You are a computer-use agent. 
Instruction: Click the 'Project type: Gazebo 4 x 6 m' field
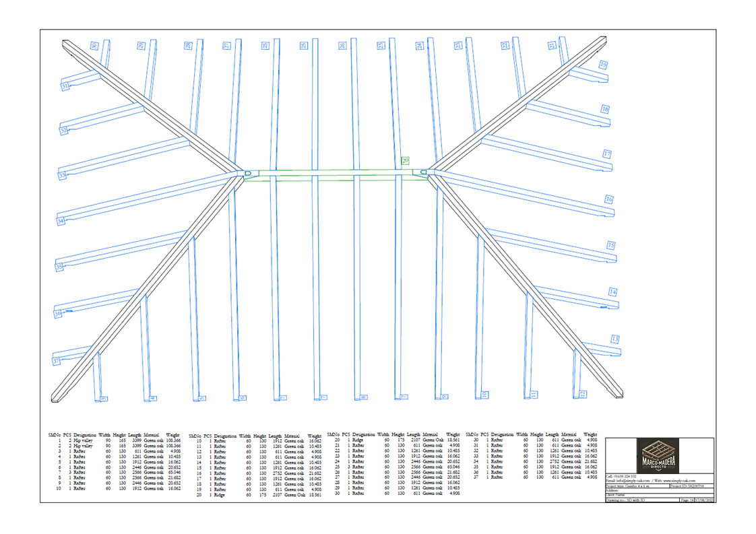[637, 486]
